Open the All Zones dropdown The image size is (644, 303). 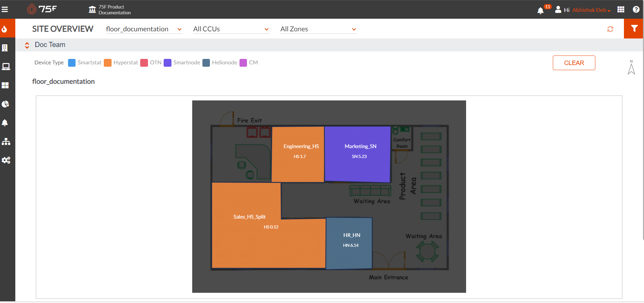(318, 29)
